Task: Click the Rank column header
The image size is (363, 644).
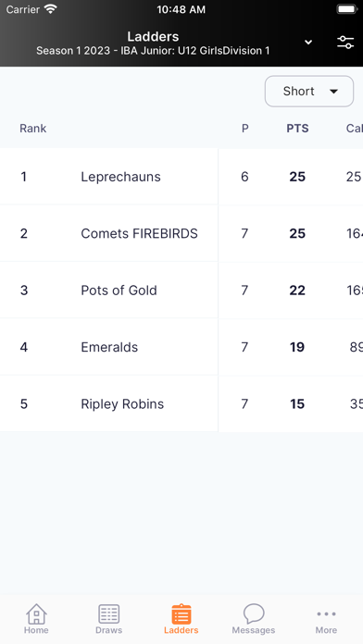Action: pyautogui.click(x=33, y=128)
